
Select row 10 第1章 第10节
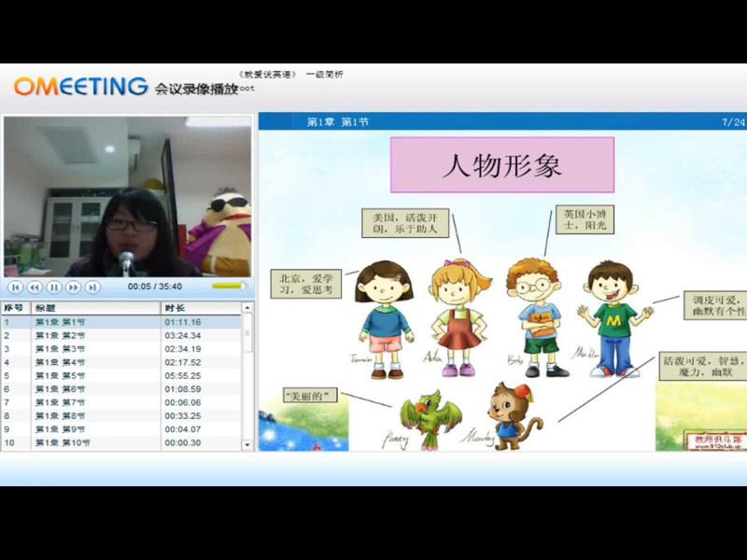click(x=61, y=443)
